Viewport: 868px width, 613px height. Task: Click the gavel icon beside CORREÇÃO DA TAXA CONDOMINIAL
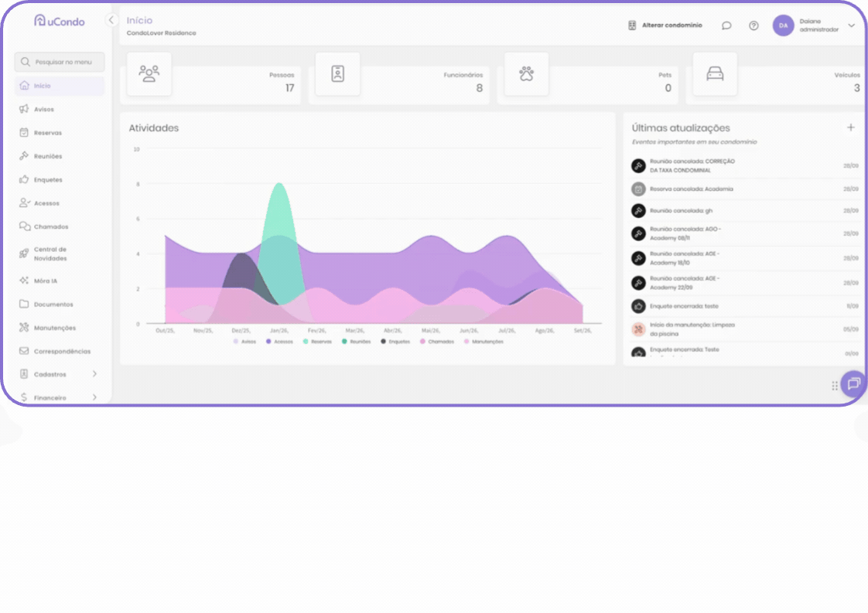click(638, 165)
